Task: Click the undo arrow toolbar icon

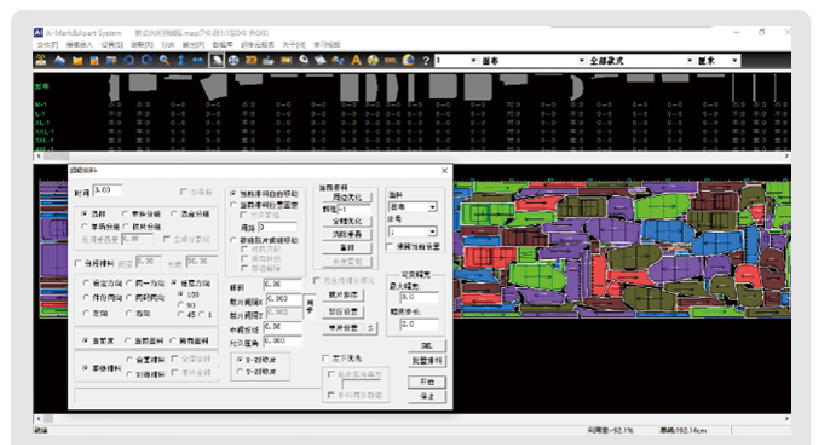Action: (129, 60)
